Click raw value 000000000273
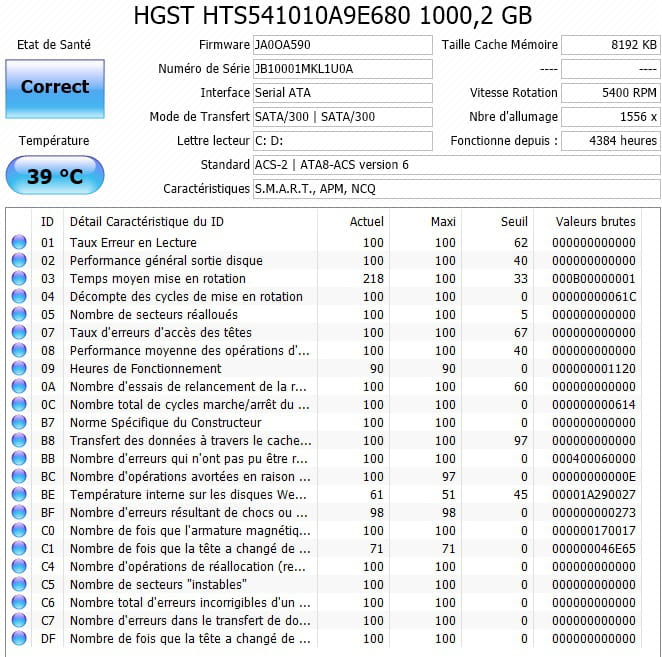 click(x=594, y=513)
